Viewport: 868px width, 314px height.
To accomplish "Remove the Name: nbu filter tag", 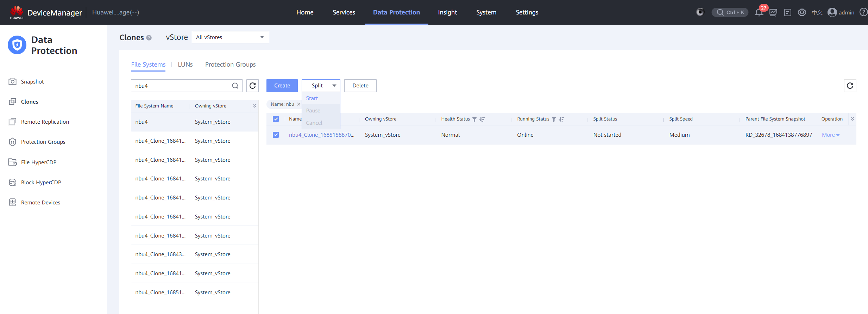I will 298,104.
